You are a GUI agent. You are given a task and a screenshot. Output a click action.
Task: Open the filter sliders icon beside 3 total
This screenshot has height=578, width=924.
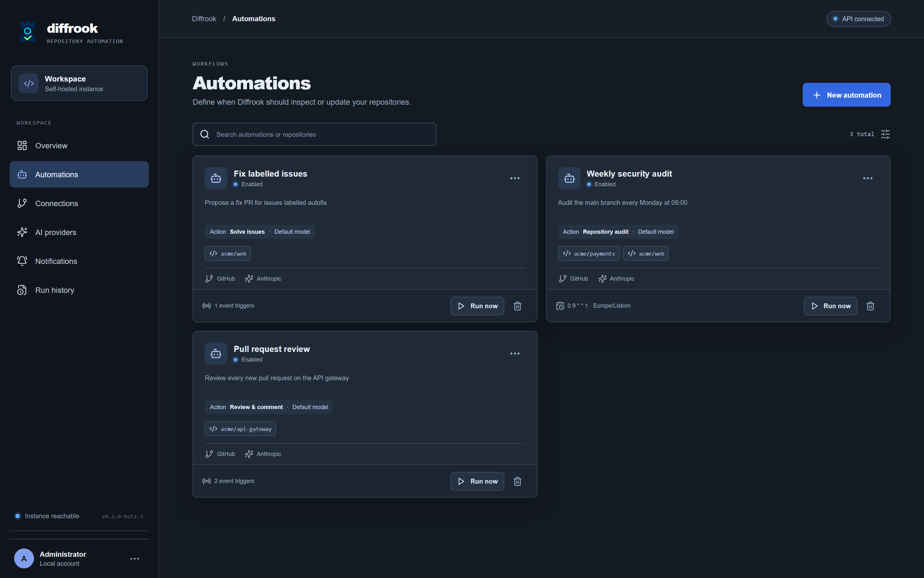click(885, 134)
